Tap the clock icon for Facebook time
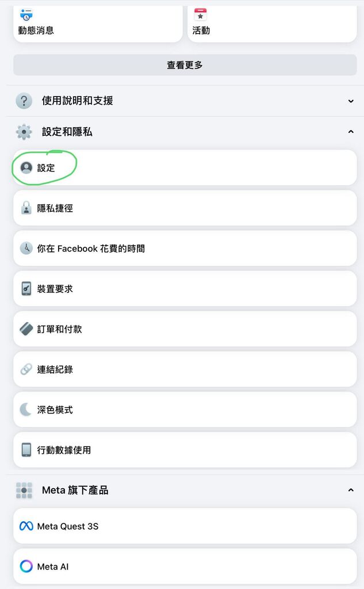The image size is (364, 589). click(x=26, y=248)
